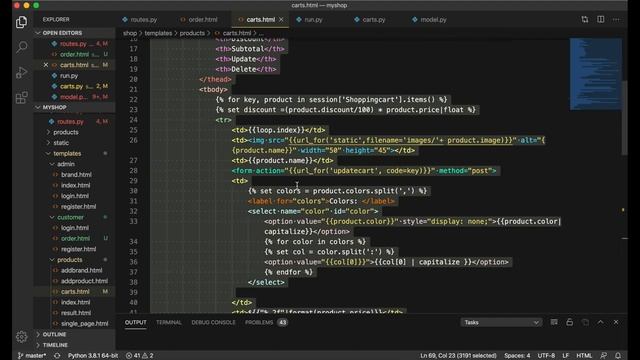This screenshot has width=640, height=360.
Task: Open the notifications bell
Action: click(618, 356)
